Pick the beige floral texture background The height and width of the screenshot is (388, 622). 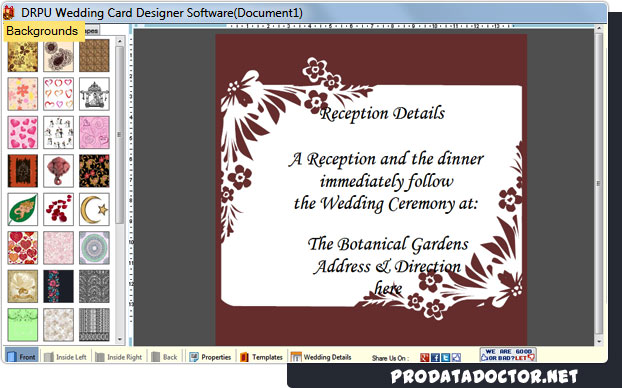click(58, 325)
